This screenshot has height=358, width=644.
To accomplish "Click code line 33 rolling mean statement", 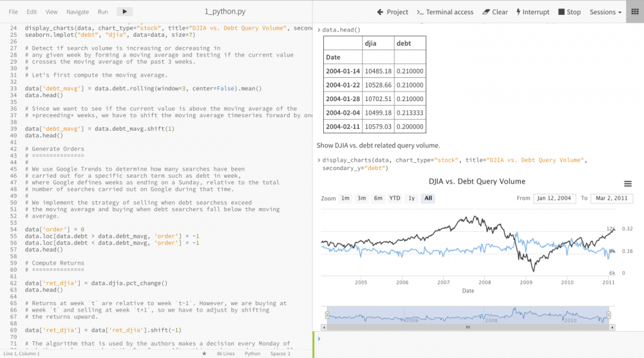I will pos(144,88).
